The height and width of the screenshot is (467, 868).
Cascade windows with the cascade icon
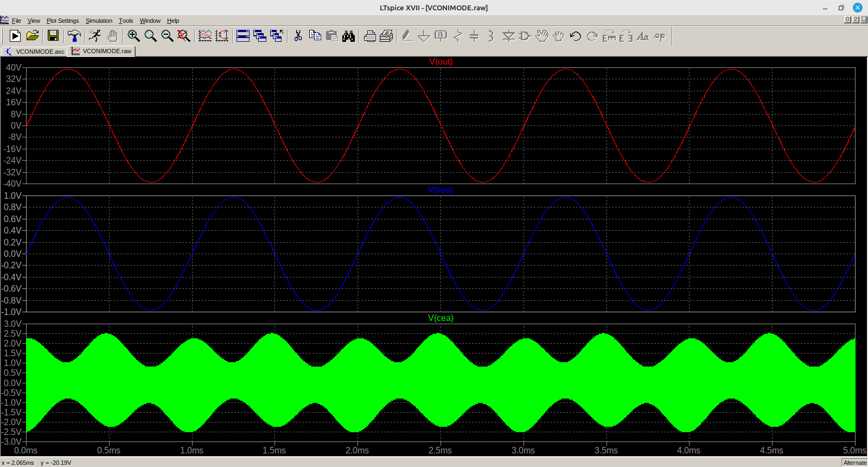pos(260,36)
